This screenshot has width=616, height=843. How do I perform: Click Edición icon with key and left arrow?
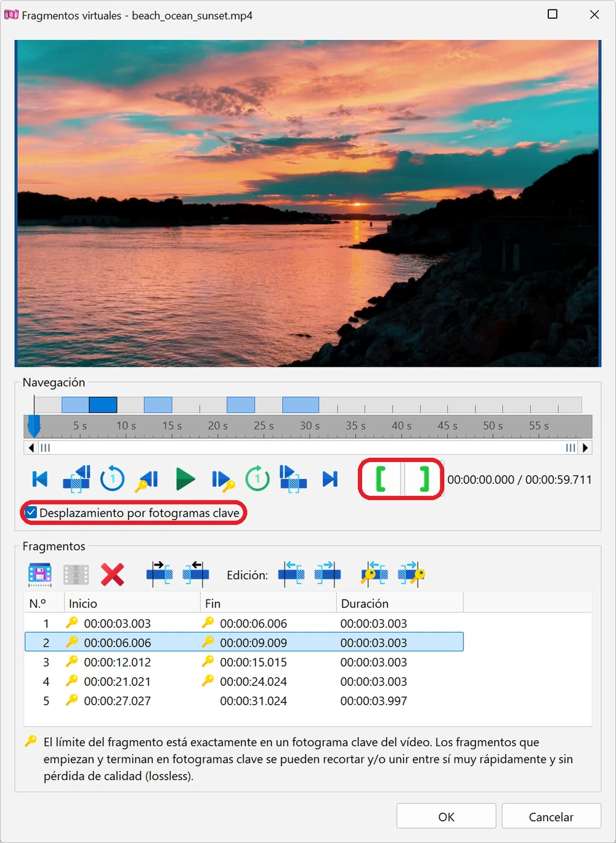(375, 574)
